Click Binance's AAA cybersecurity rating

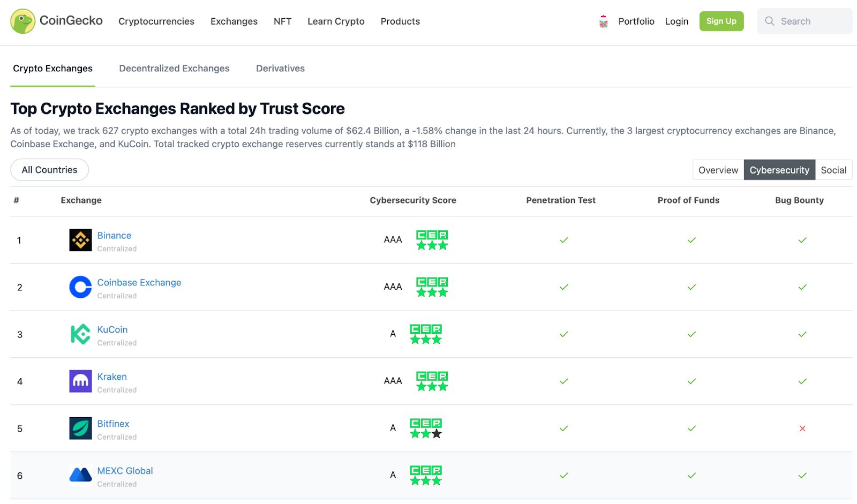click(393, 240)
